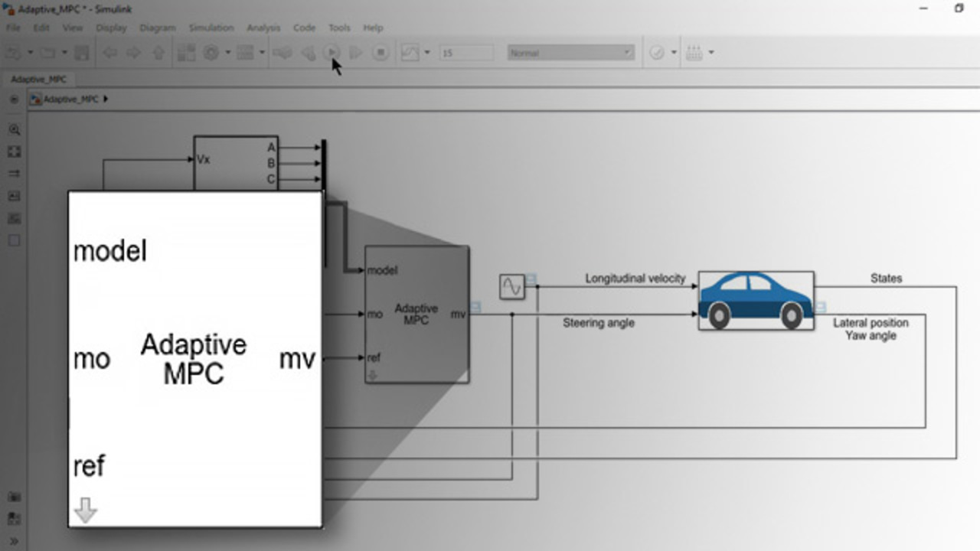Click the Step Forward button
Screen dimensions: 980x551
[356, 53]
